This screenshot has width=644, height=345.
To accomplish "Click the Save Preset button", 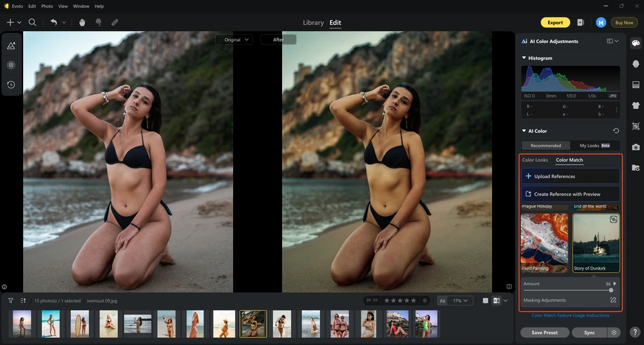I will click(545, 333).
